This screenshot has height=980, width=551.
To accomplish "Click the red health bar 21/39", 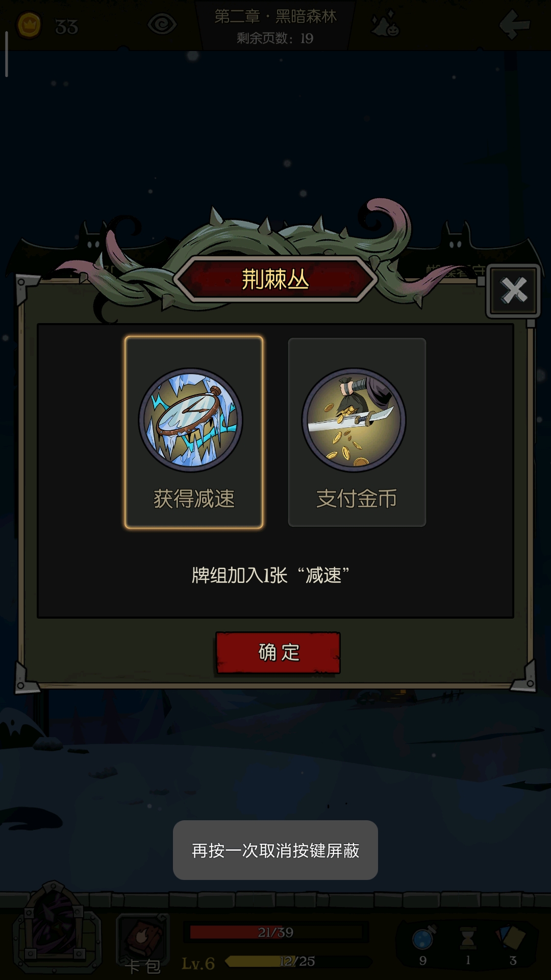I will 276,932.
